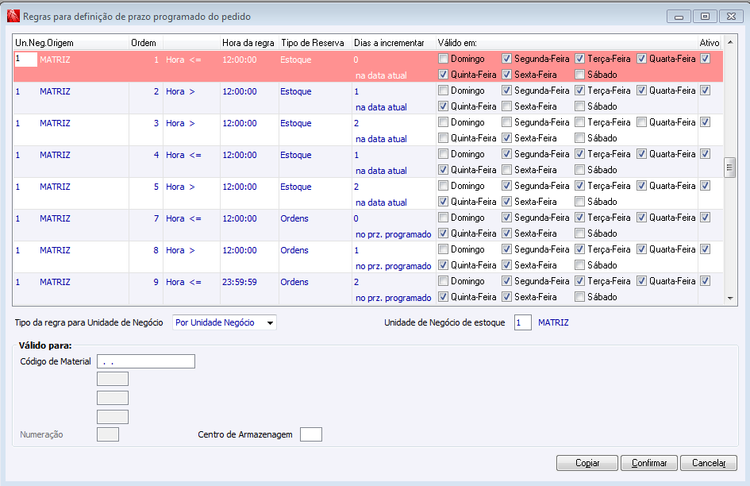Viewport: 750px width, 486px height.
Task: Click the application icon in the title bar
Action: click(x=13, y=16)
